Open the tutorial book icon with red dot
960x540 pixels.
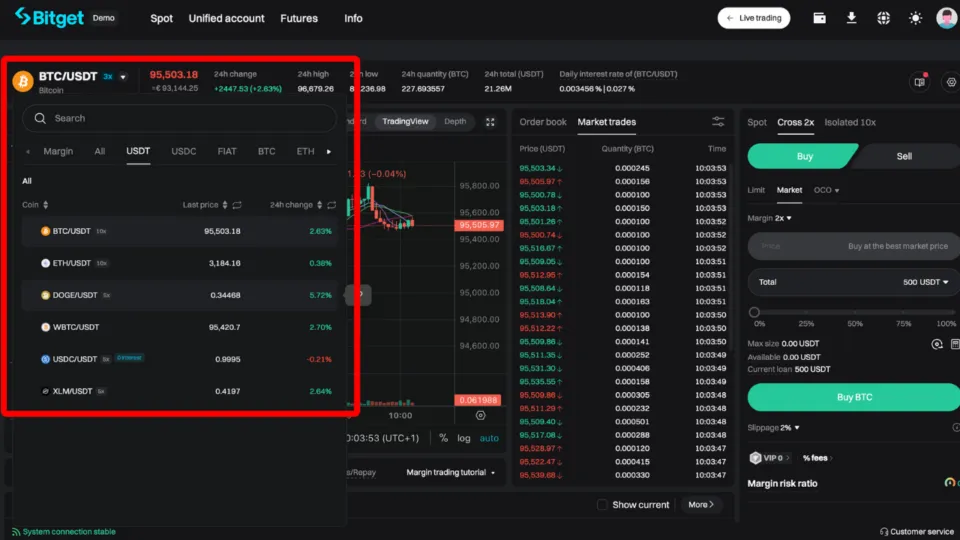pyautogui.click(x=920, y=81)
